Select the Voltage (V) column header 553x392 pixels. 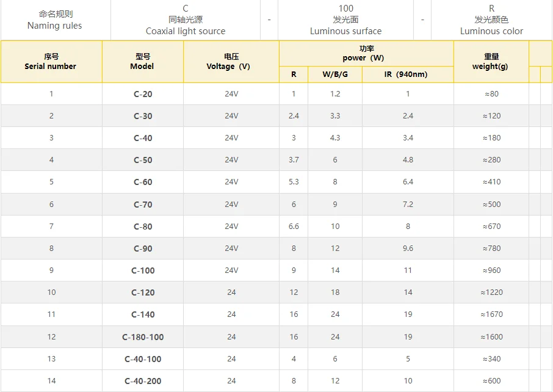[x=231, y=62]
